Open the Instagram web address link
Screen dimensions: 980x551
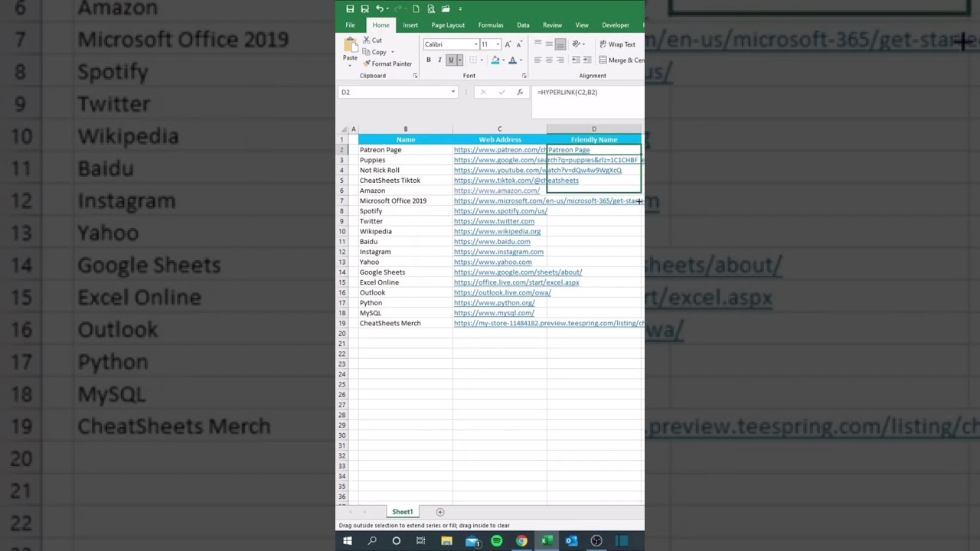[x=498, y=252]
